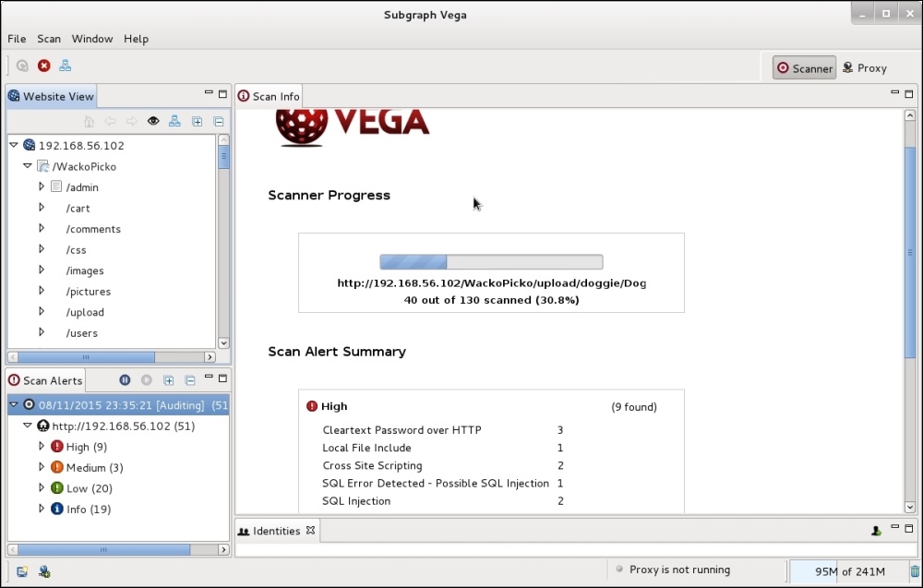Click the greyed start new scan toolbar icon
Screen dimensions: 923x588
click(x=22, y=66)
